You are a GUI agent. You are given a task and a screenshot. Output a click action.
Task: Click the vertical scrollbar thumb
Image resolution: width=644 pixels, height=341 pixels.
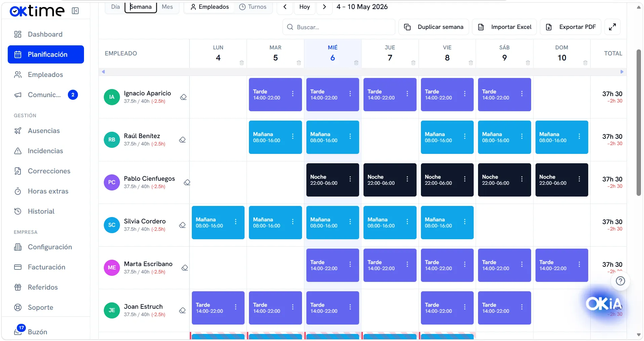coord(639,123)
